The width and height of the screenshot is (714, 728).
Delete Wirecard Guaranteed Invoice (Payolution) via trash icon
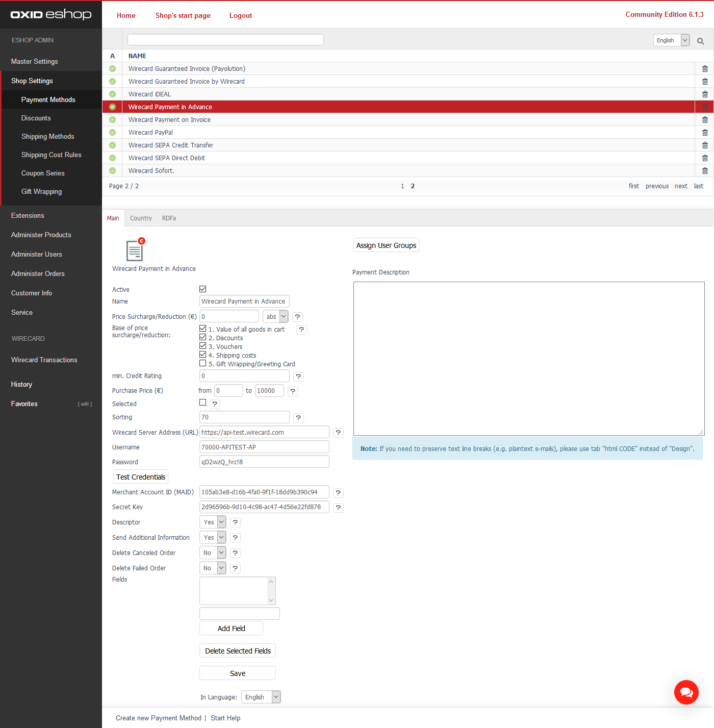pyautogui.click(x=705, y=69)
